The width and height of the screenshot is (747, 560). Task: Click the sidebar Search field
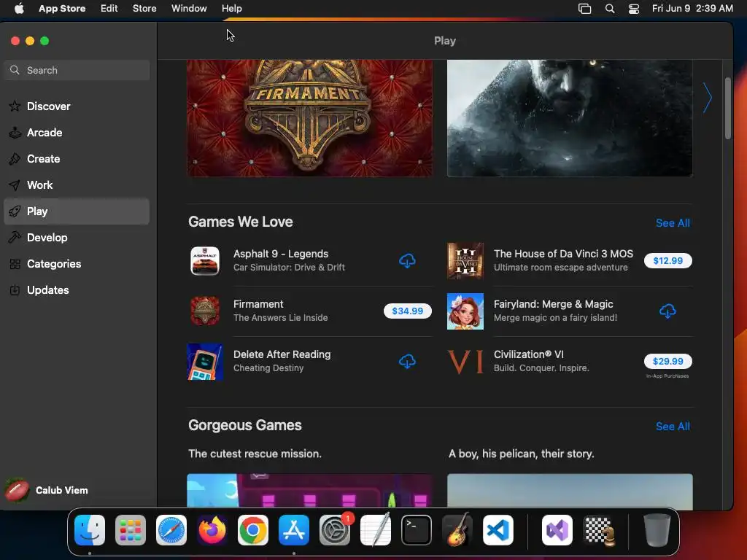point(77,70)
